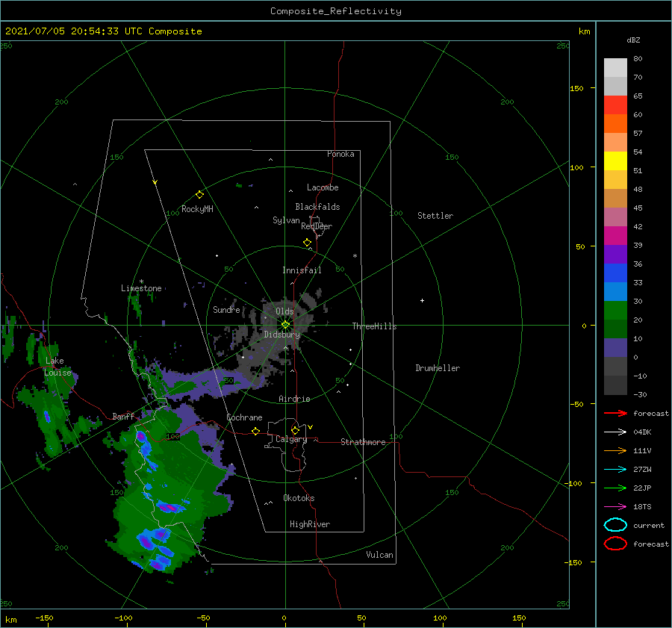Click the asterisk marker above Limestone
672x628 pixels.
tap(141, 282)
